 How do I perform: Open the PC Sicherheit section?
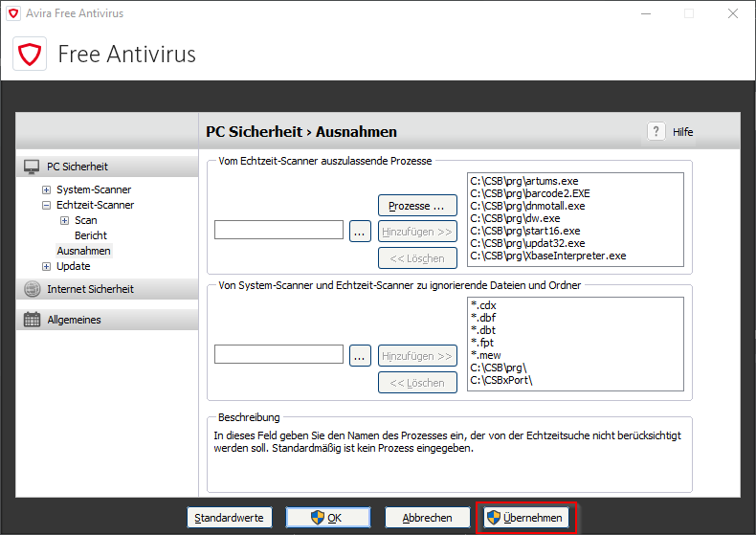(x=107, y=167)
